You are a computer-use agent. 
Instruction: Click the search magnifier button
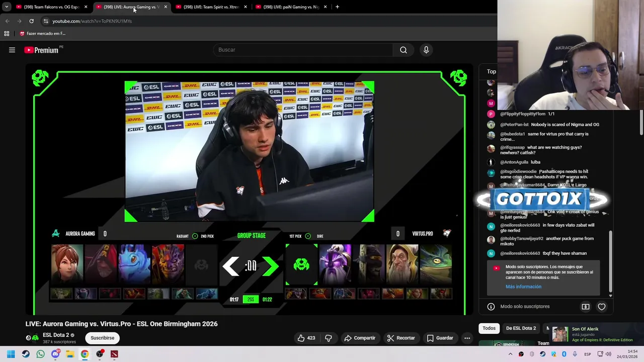pyautogui.click(x=404, y=50)
